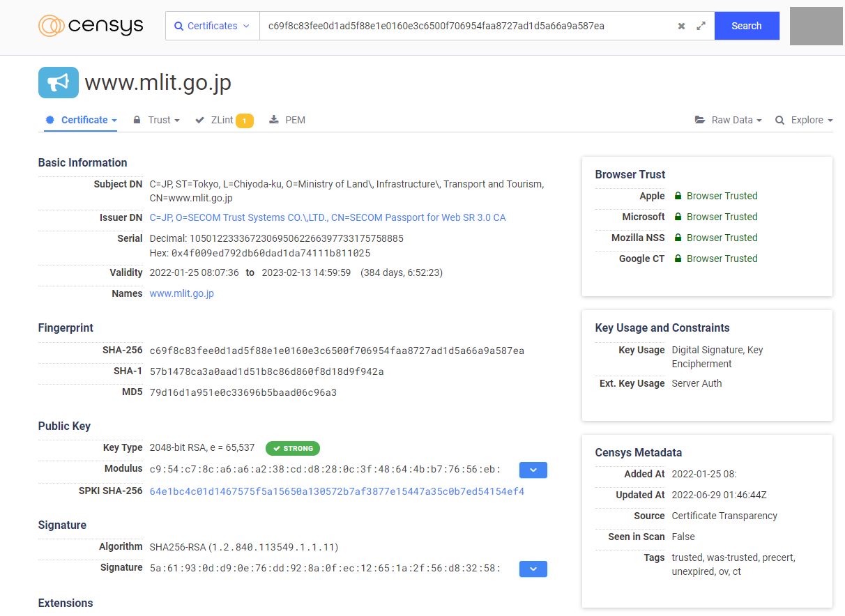
Task: Click the Tags list in Censys Metadata
Action: tap(733, 564)
